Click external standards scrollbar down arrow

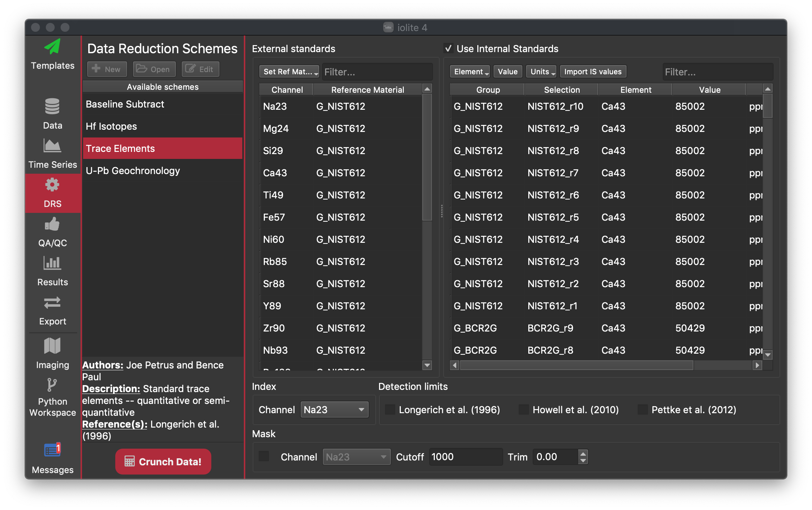click(427, 365)
